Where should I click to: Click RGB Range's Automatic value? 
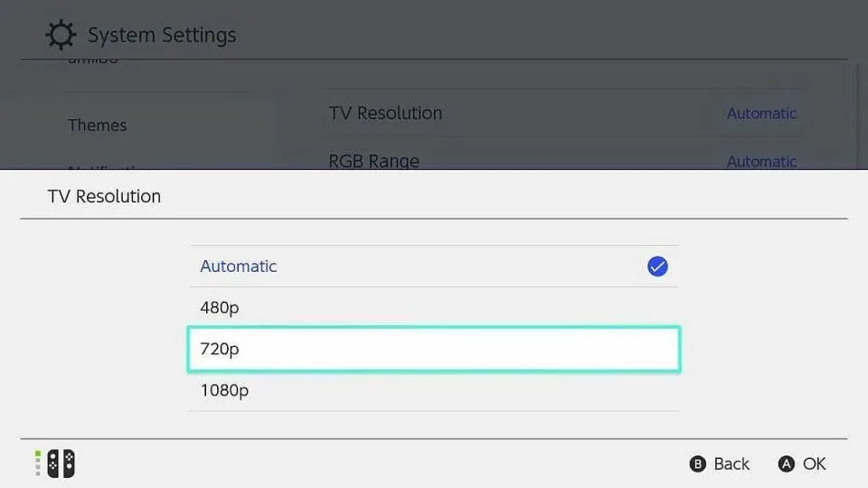(761, 162)
